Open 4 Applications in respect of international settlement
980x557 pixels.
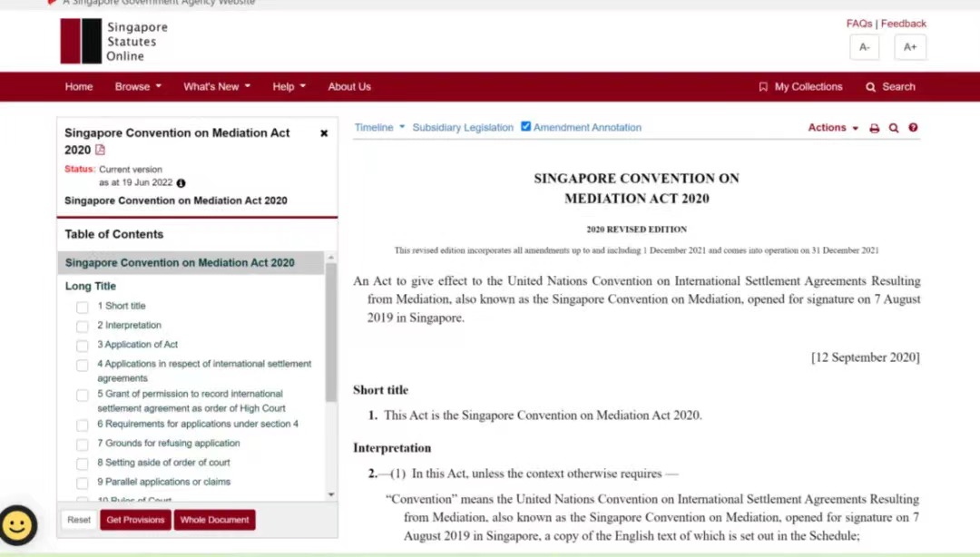204,371
